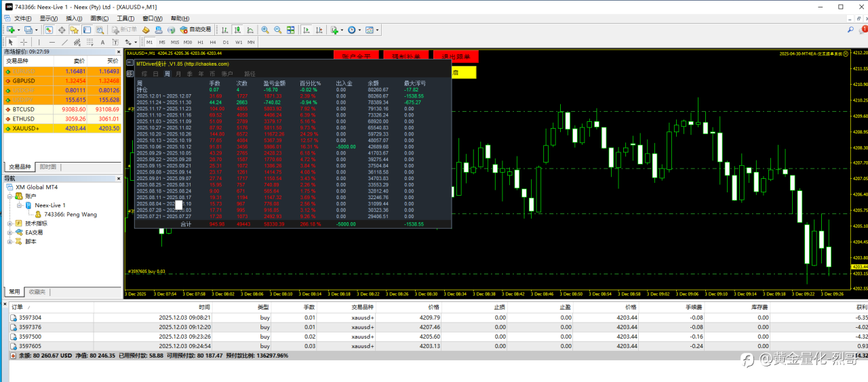Toggle the chart auto-scroll icon
This screenshot has height=382, width=868.
(306, 30)
